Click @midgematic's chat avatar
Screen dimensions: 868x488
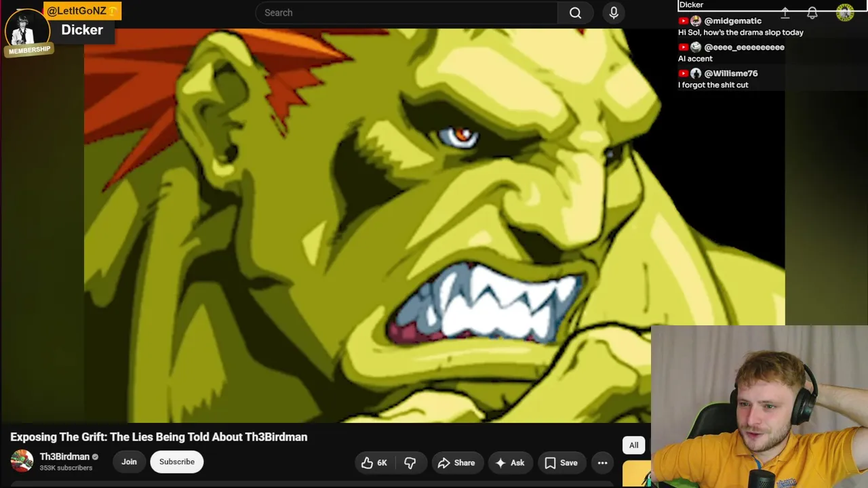[x=696, y=21]
